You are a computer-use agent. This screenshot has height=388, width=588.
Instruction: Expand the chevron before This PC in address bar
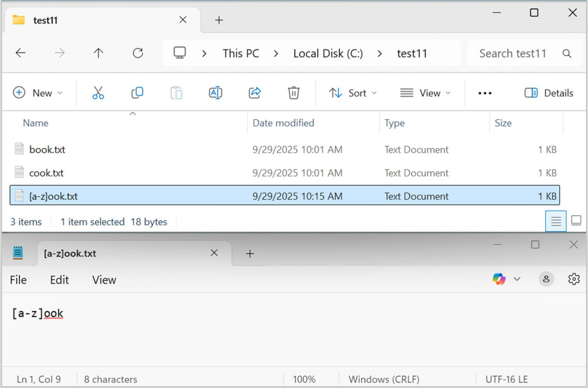[204, 54]
